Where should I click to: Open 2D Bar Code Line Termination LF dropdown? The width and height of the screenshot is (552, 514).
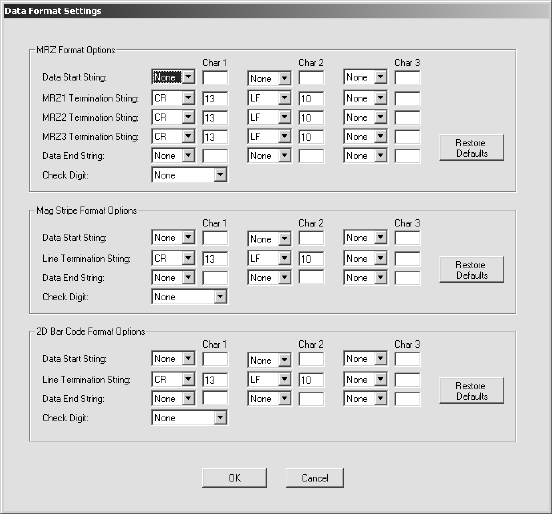(269, 379)
